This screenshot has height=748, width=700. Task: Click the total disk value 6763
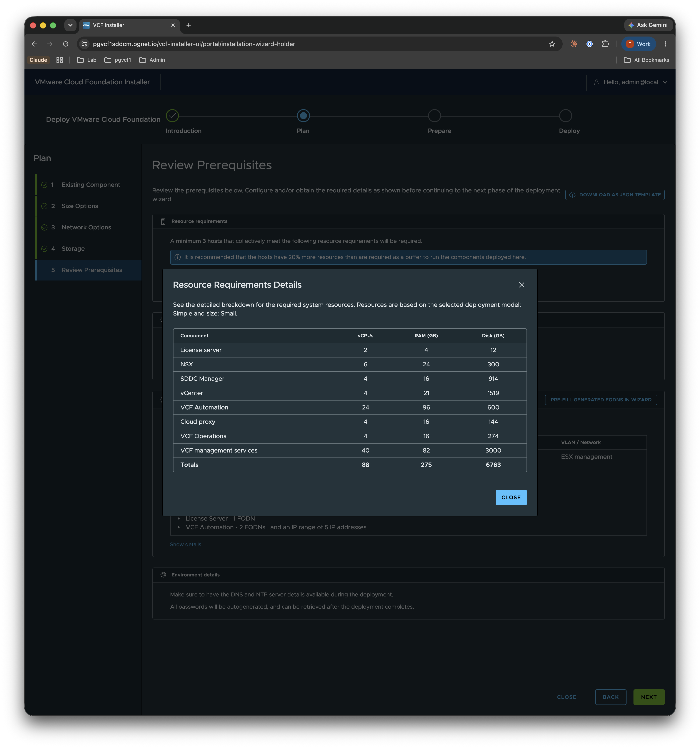493,465
